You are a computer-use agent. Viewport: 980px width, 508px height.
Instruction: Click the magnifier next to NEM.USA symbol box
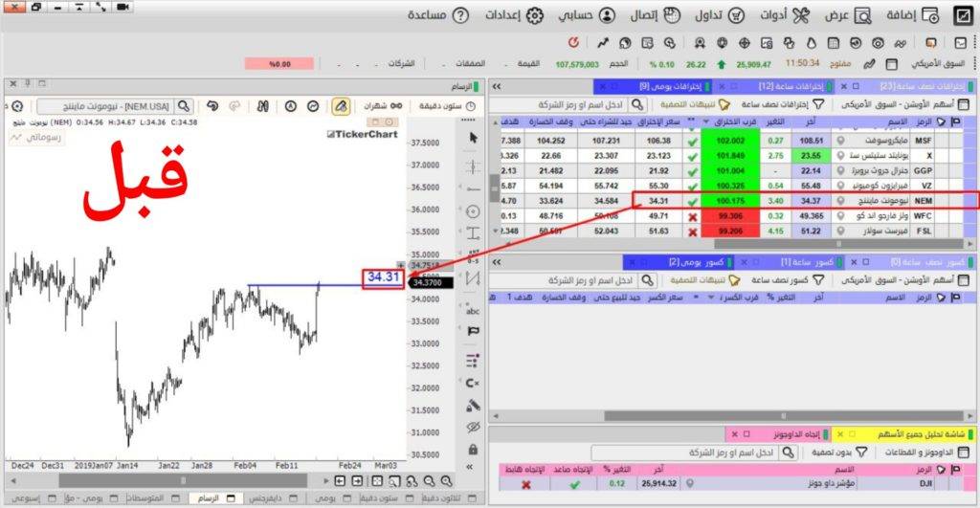pyautogui.click(x=183, y=106)
